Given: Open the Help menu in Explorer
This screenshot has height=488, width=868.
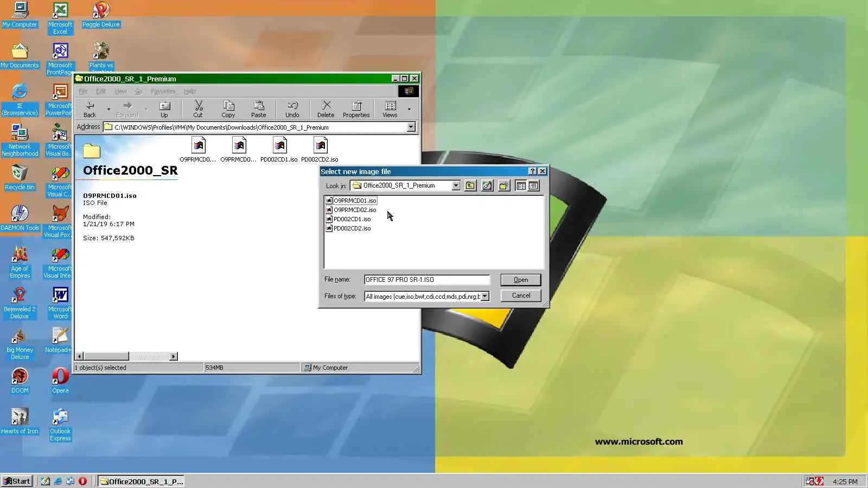Looking at the screenshot, I should (189, 91).
